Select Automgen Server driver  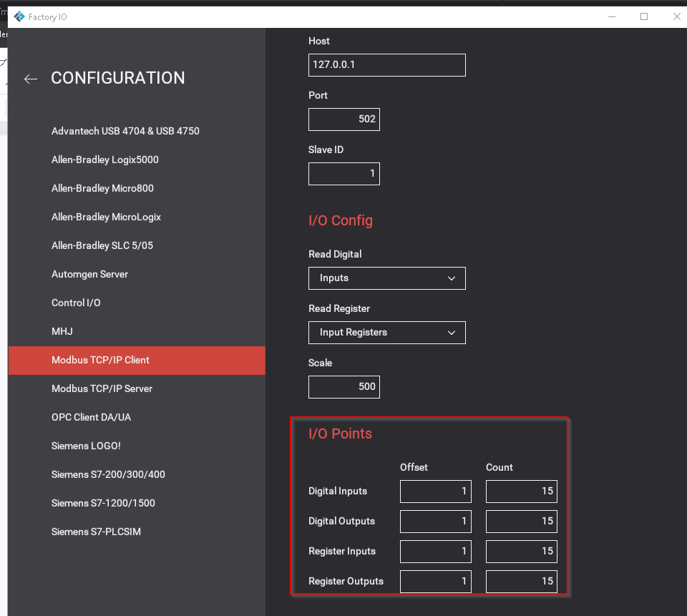(x=90, y=274)
